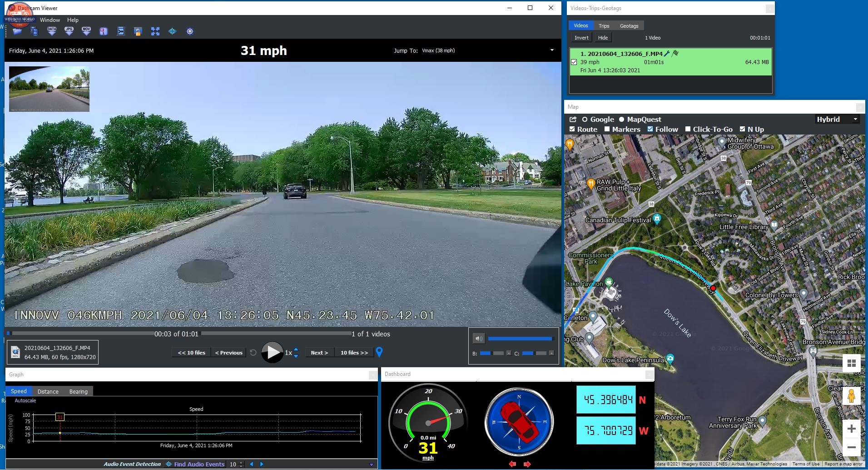
Task: Uncheck the Route checkbox on the map
Action: pos(572,129)
